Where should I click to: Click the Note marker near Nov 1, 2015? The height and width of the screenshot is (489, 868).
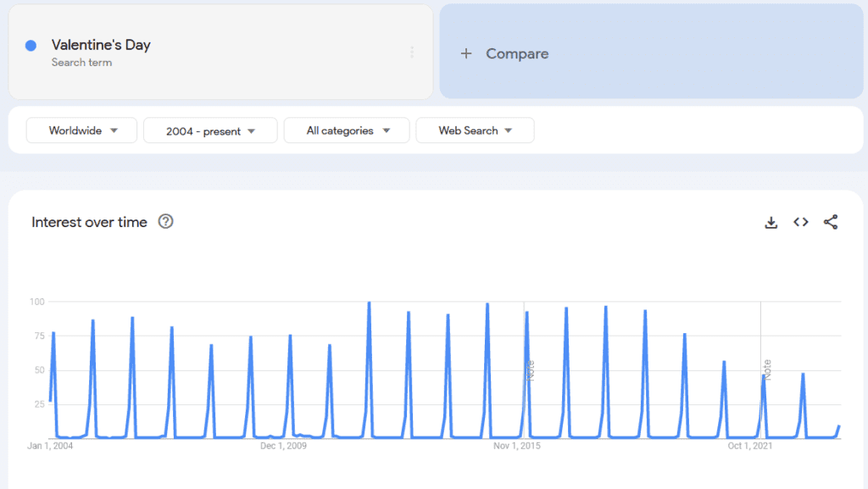click(531, 370)
